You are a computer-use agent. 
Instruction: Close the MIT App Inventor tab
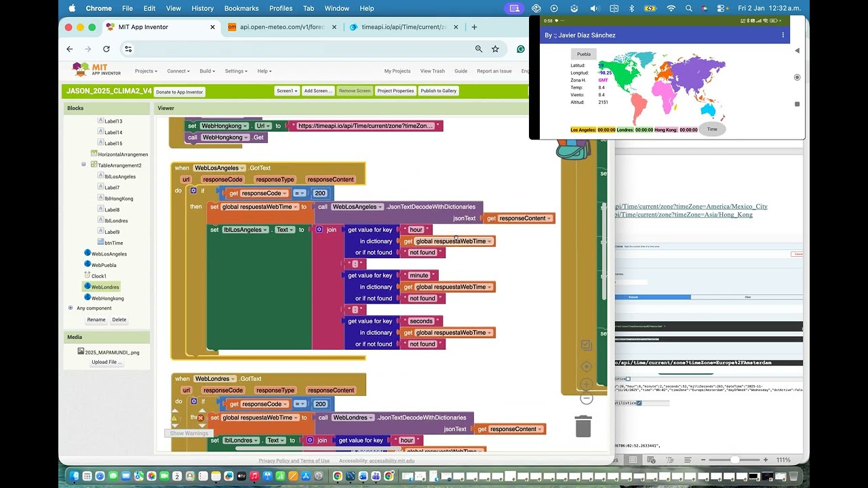point(212,27)
